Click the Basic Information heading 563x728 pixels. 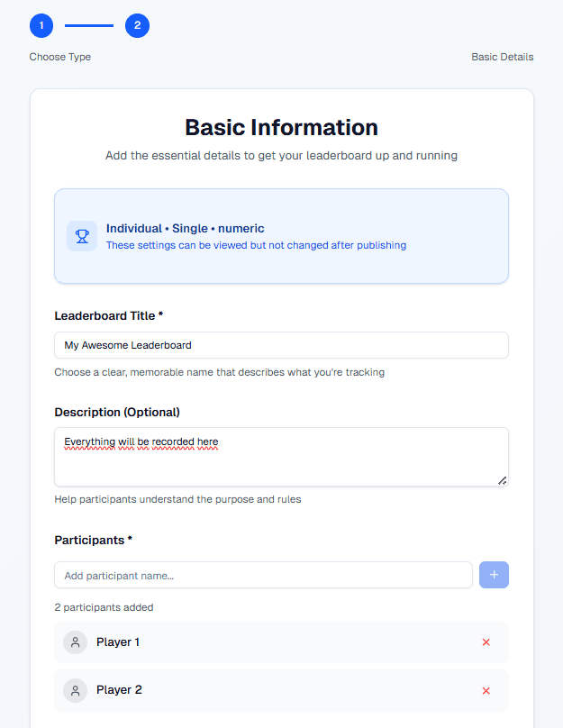pyautogui.click(x=281, y=127)
